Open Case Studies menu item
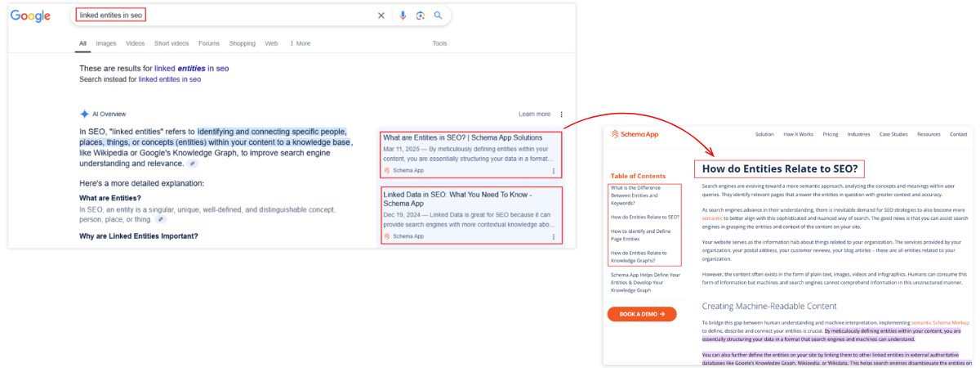The height and width of the screenshot is (368, 980). (x=893, y=134)
